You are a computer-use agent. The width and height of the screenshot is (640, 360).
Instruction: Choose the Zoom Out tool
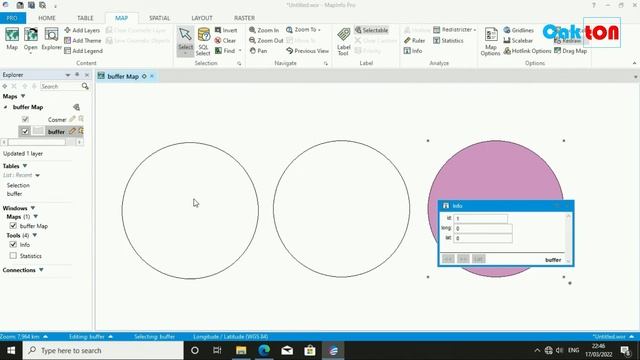pyautogui.click(x=266, y=40)
